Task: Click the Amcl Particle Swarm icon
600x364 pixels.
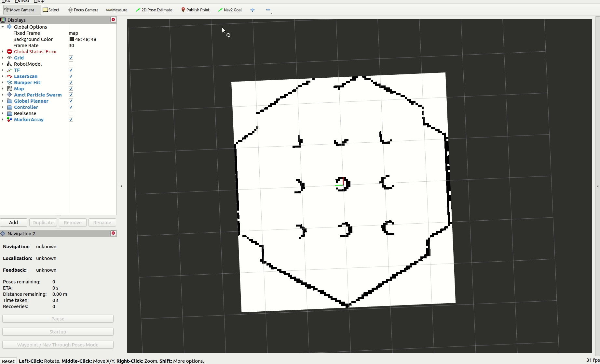Action: tap(9, 95)
